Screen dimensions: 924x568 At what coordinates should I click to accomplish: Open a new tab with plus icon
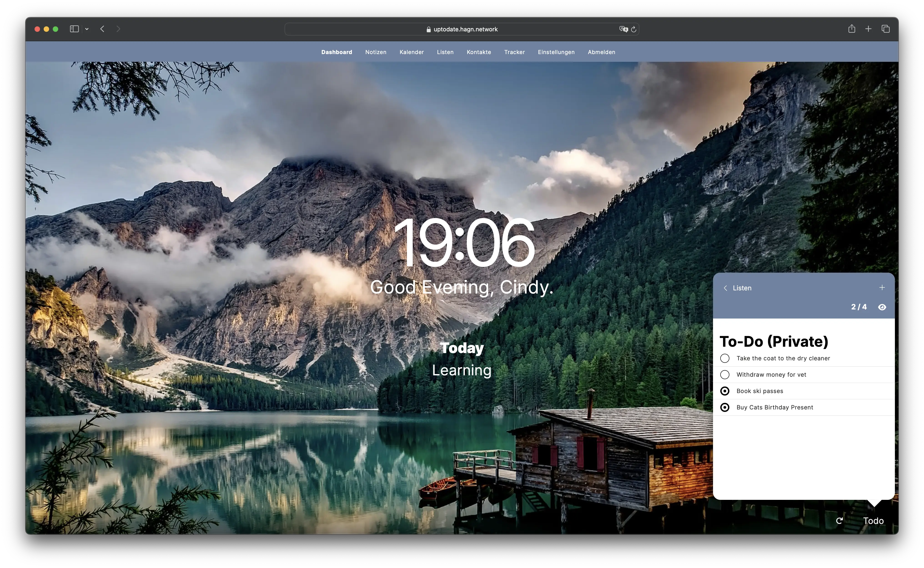point(868,29)
